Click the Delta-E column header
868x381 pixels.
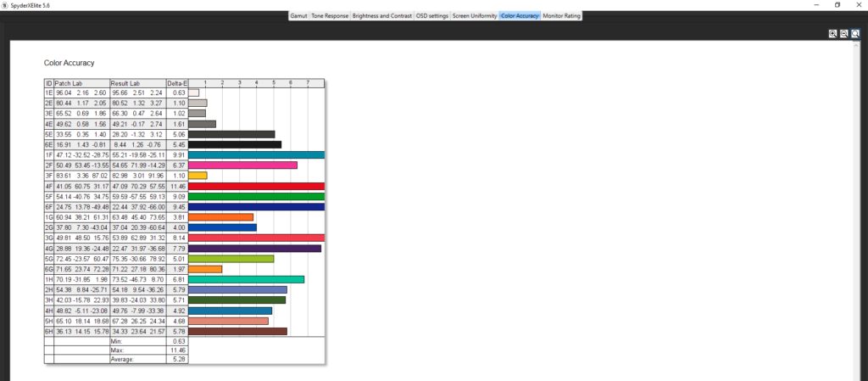176,83
